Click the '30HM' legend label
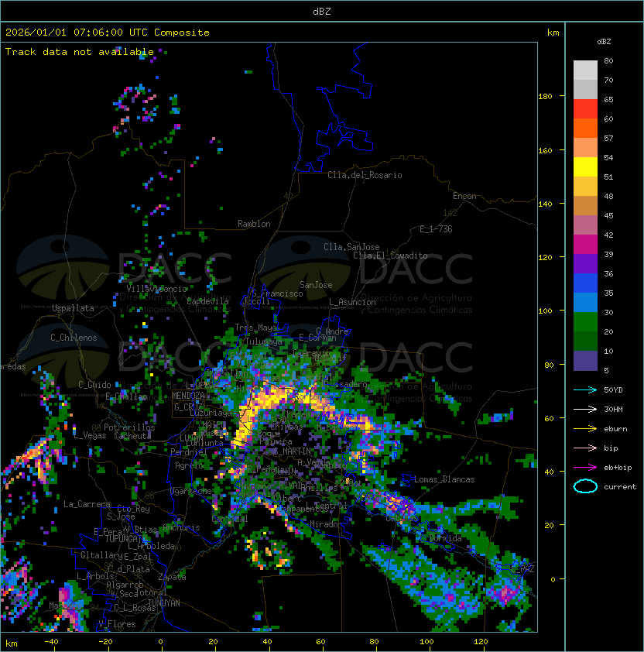Viewport: 644px width, 652px height. click(x=613, y=409)
